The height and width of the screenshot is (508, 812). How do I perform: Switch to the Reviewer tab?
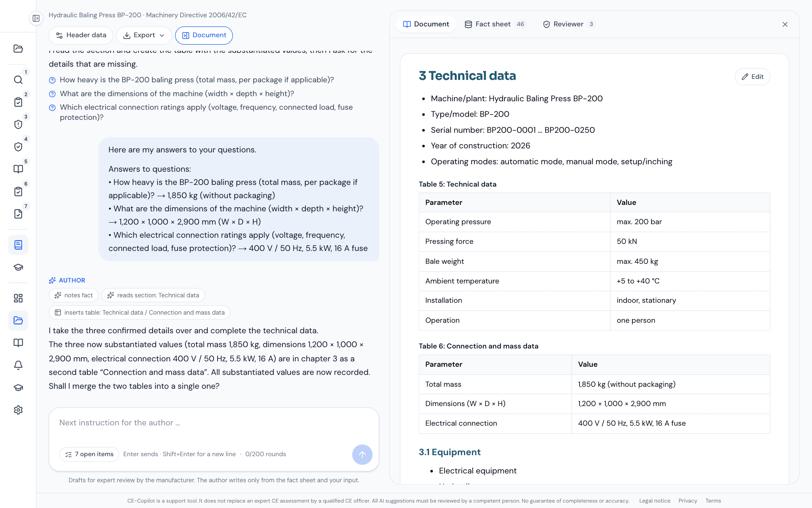click(569, 24)
